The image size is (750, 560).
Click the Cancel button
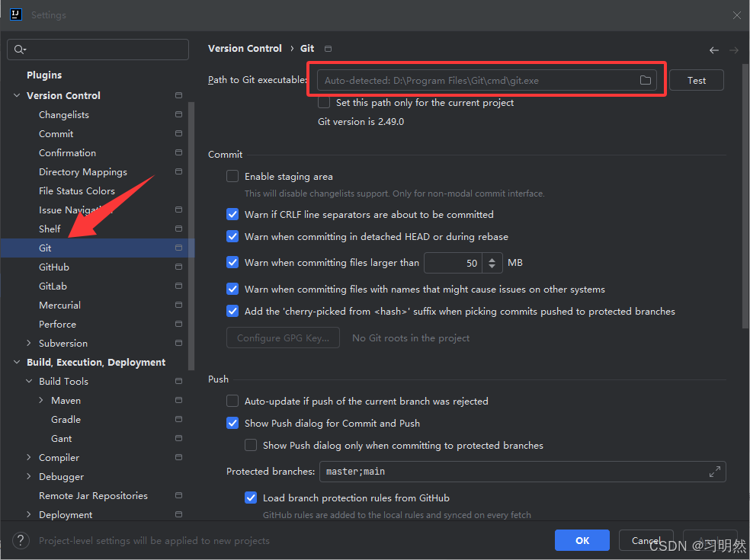tap(646, 540)
